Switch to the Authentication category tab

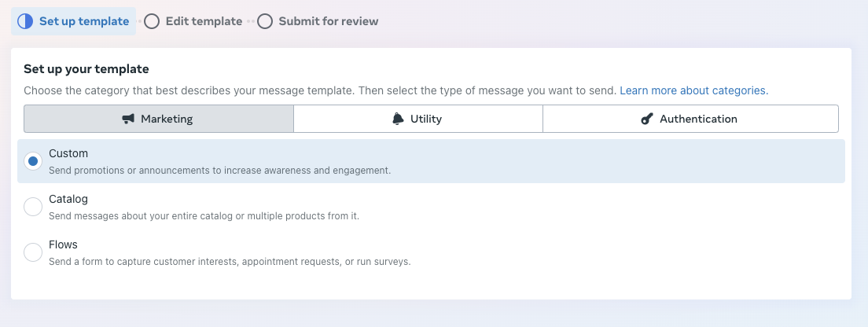690,119
